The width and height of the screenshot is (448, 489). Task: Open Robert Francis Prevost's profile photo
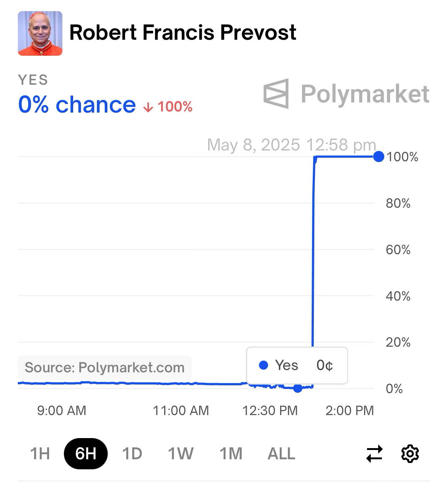[x=40, y=33]
